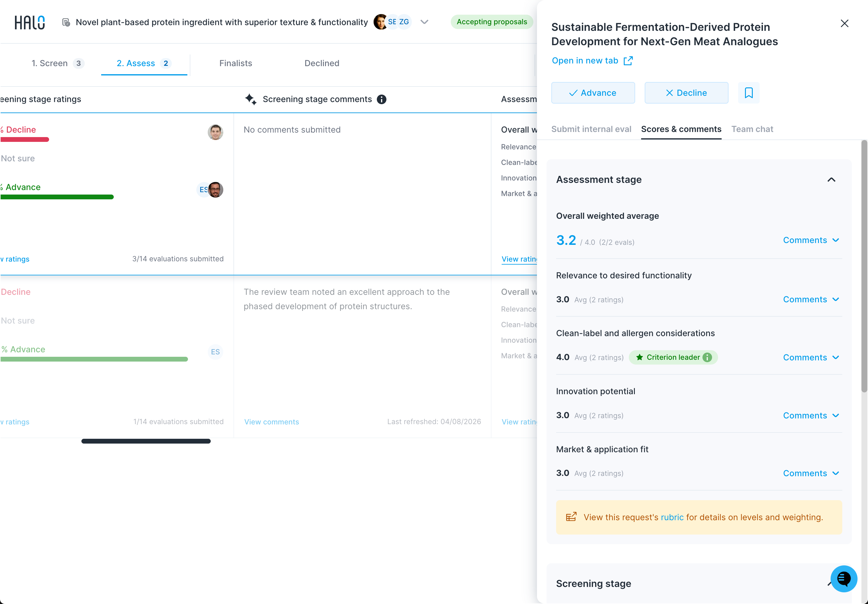This screenshot has width=868, height=604.
Task: Click the View comments link
Action: tap(271, 422)
